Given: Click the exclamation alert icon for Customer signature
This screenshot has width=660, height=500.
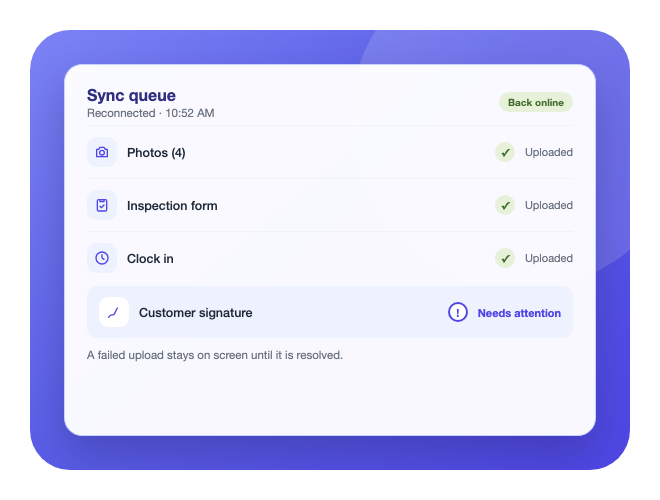Looking at the screenshot, I should pyautogui.click(x=458, y=312).
